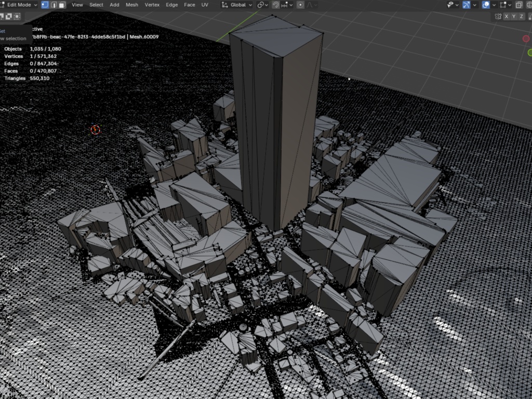
Task: Open the Edge menu
Action: (171, 5)
